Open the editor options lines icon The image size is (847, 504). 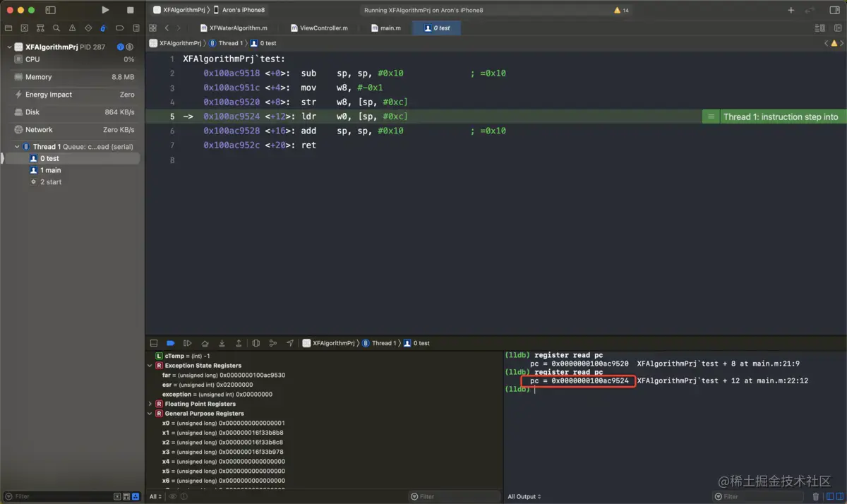[x=819, y=28]
